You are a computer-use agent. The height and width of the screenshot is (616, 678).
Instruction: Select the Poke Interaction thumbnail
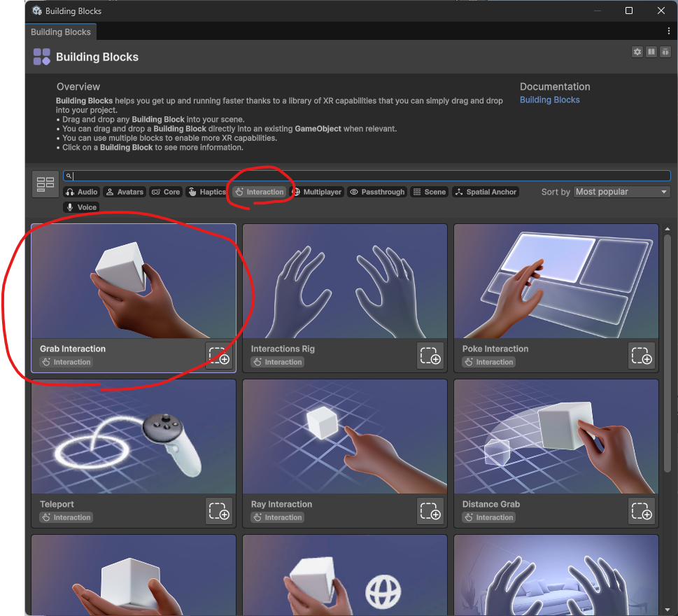(556, 281)
